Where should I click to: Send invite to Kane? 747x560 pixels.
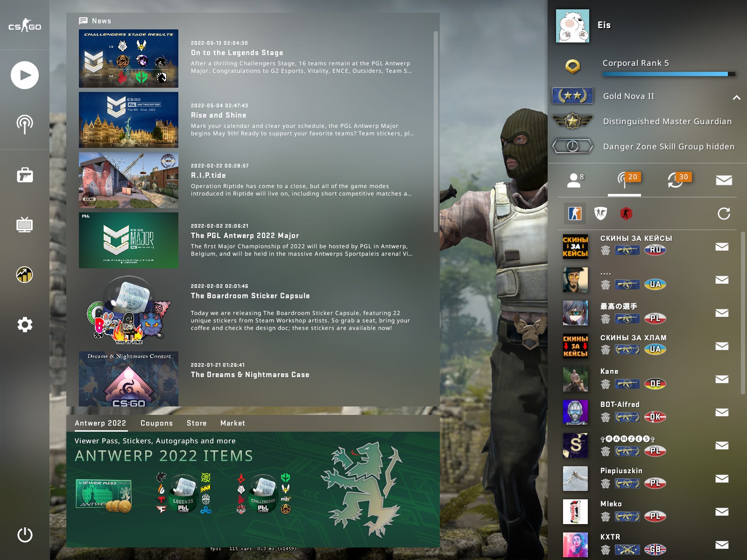coord(722,379)
